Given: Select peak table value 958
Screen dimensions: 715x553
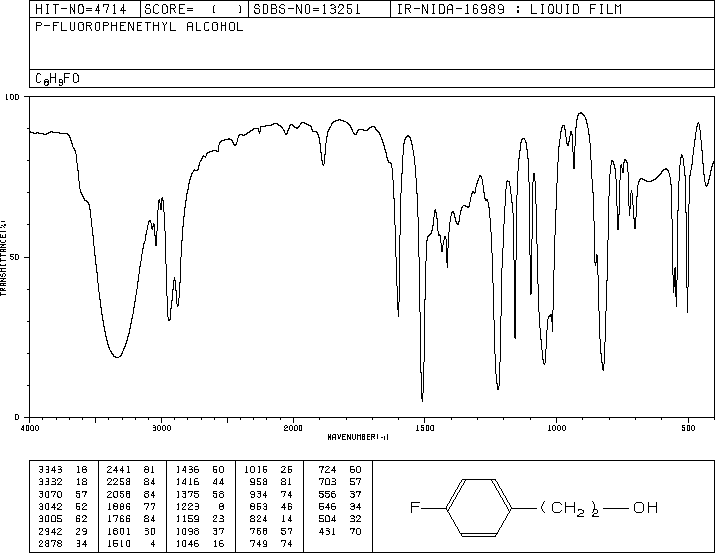Looking at the screenshot, I should tap(259, 482).
